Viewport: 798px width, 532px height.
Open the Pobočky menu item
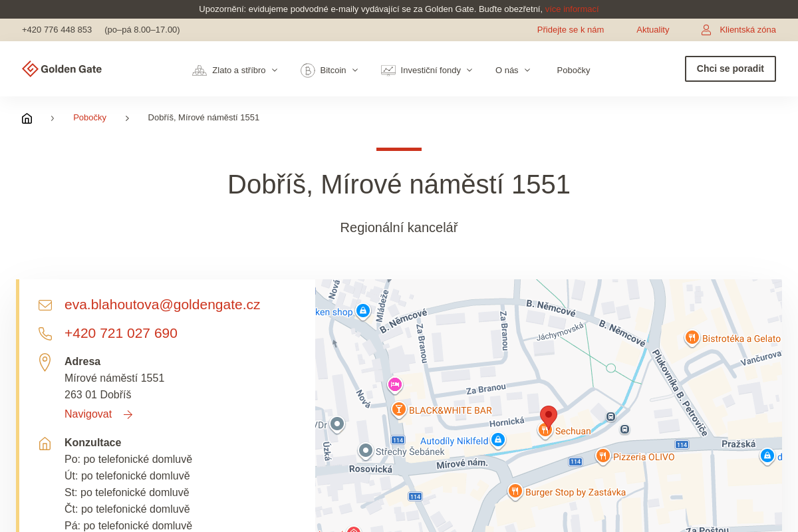click(x=573, y=70)
